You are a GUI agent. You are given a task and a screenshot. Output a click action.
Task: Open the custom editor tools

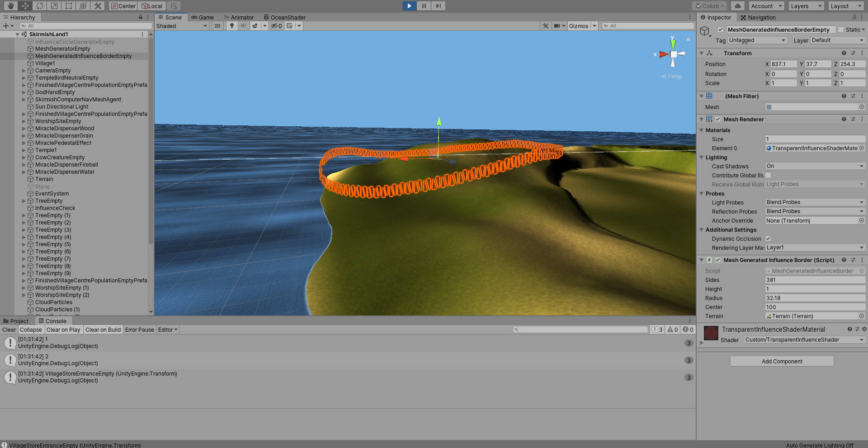coord(98,6)
